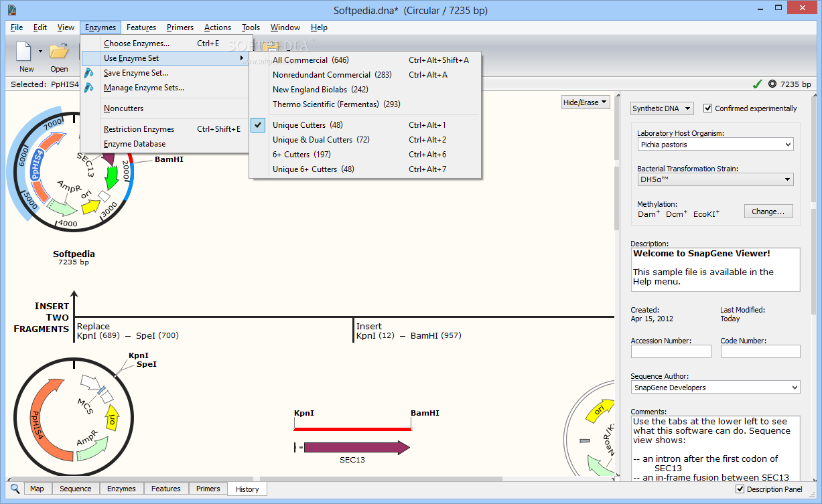Toggle Confirmed experimentally checkbox

coord(707,108)
